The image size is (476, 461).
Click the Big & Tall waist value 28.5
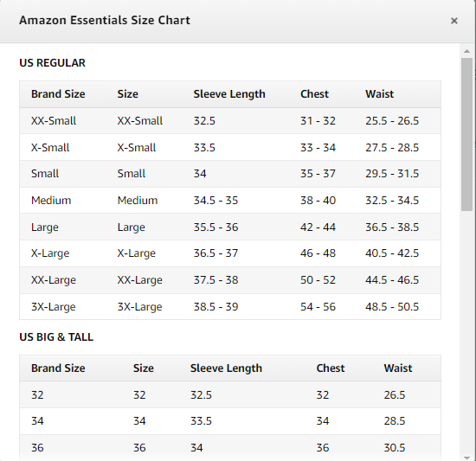(395, 421)
